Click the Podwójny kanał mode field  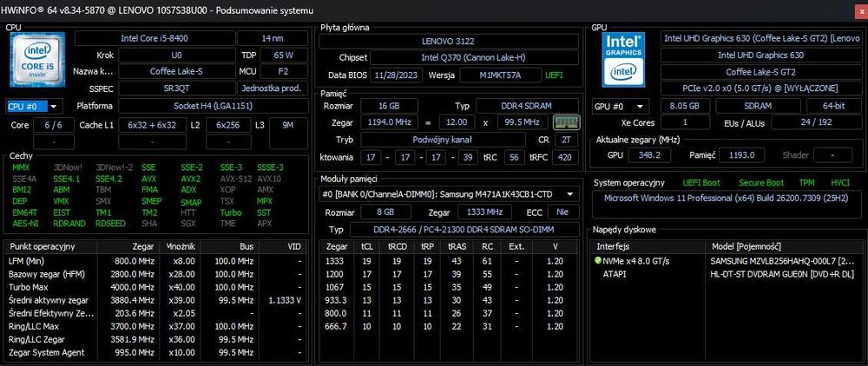click(442, 140)
